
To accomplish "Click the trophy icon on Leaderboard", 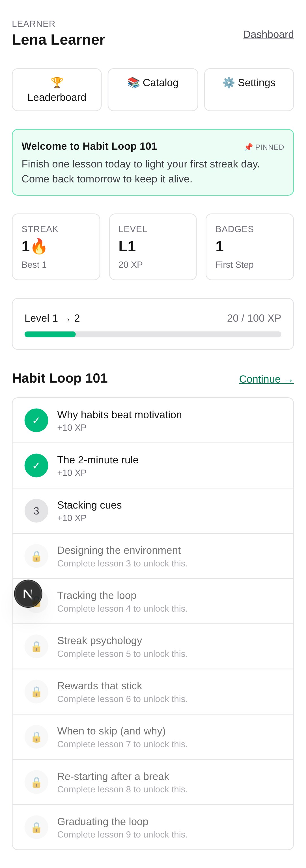I will tap(57, 82).
